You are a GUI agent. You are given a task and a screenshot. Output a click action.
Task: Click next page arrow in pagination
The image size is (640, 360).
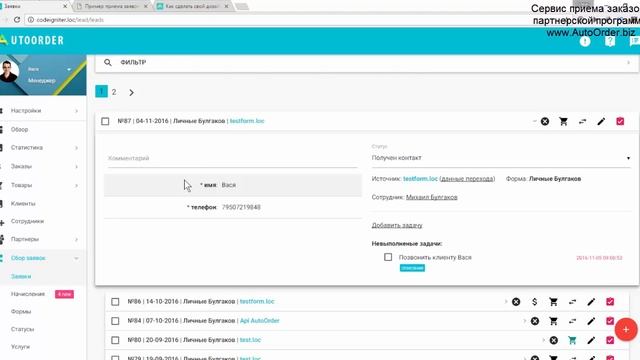pyautogui.click(x=131, y=93)
